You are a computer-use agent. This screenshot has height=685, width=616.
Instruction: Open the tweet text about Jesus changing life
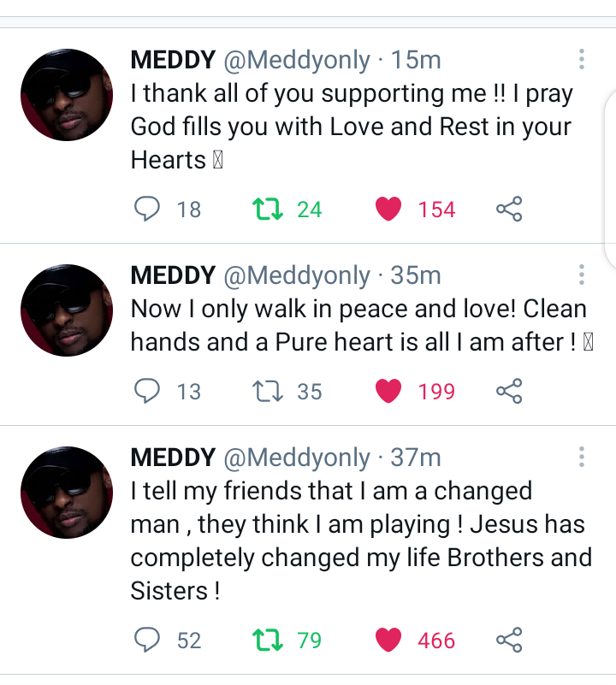pyautogui.click(x=359, y=540)
